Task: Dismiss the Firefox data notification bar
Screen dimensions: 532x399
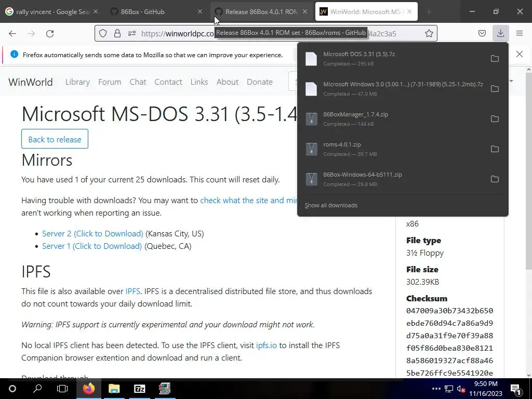Action: click(520, 54)
